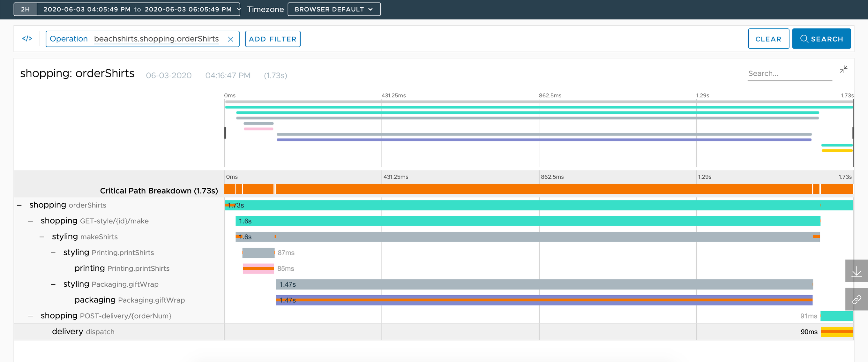868x362 pixels.
Task: Collapse the styling makeShirts span
Action: click(42, 237)
